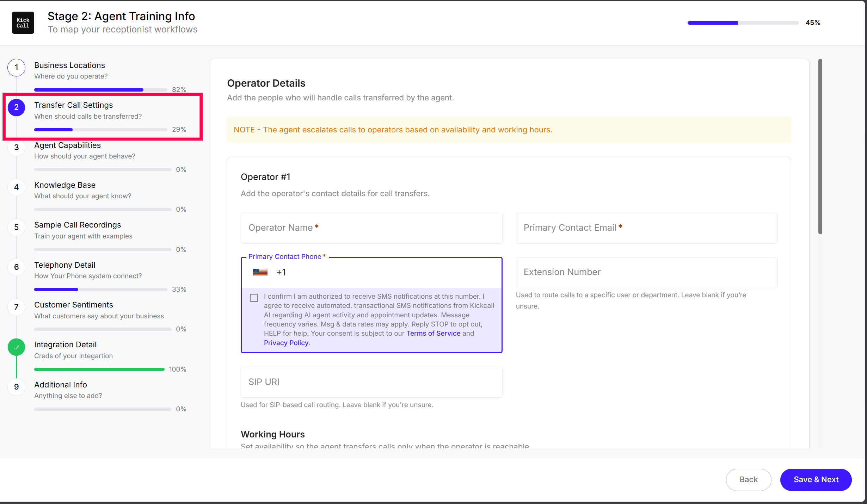This screenshot has height=504, width=867.
Task: Focus the Operator Name field
Action: pyautogui.click(x=371, y=228)
